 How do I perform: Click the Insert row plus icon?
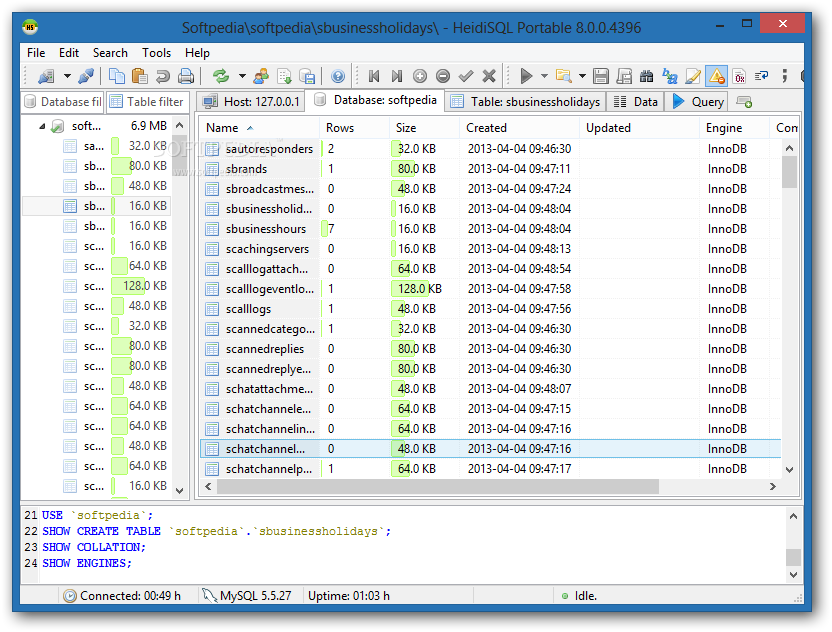click(x=420, y=76)
